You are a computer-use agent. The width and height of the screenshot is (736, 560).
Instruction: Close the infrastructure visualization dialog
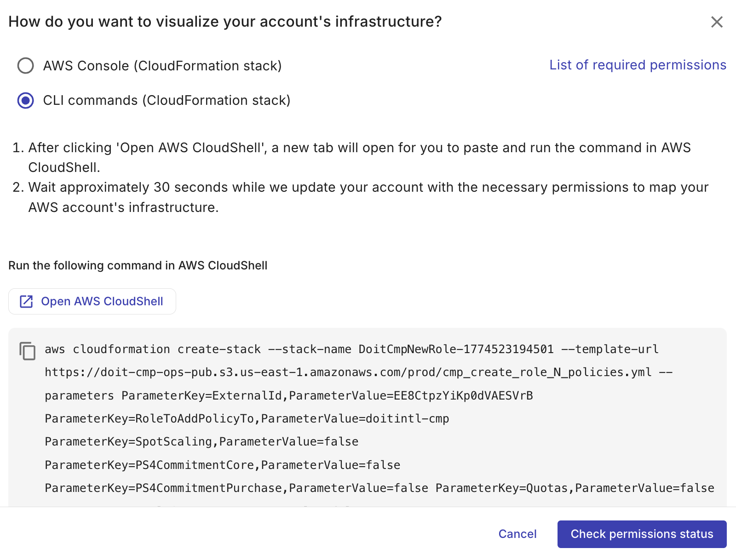pos(717,21)
